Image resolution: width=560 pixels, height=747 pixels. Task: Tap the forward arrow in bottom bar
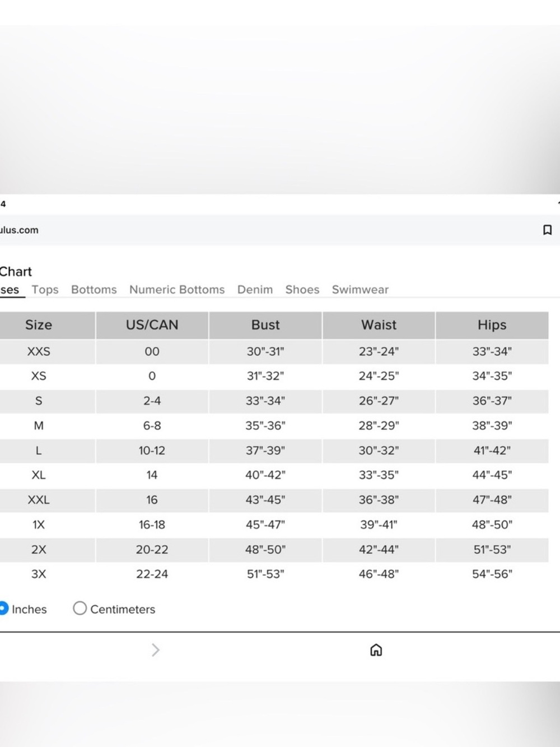[156, 650]
